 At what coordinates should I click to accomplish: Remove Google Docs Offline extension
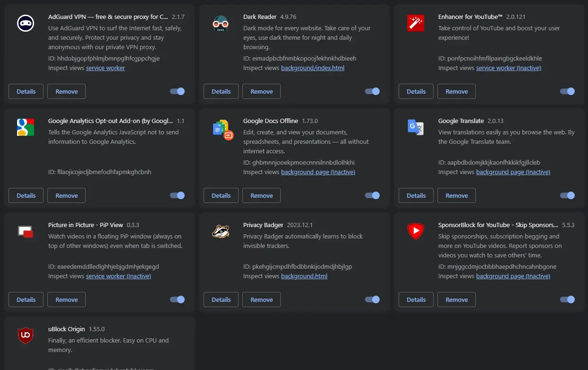pyautogui.click(x=261, y=195)
